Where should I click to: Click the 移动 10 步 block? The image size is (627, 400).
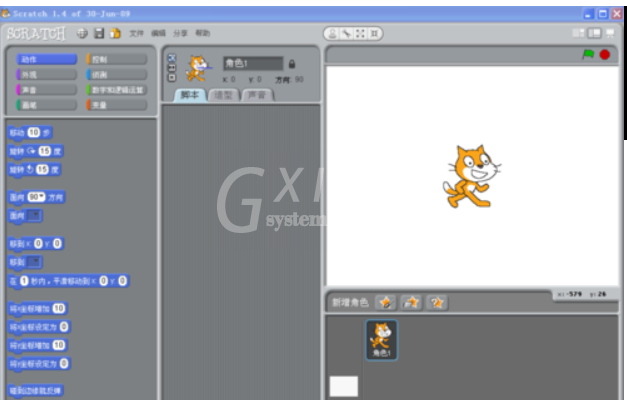(x=30, y=132)
